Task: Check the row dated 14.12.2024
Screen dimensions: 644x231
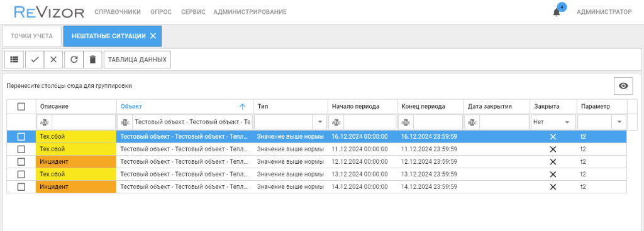Action: [x=21, y=187]
